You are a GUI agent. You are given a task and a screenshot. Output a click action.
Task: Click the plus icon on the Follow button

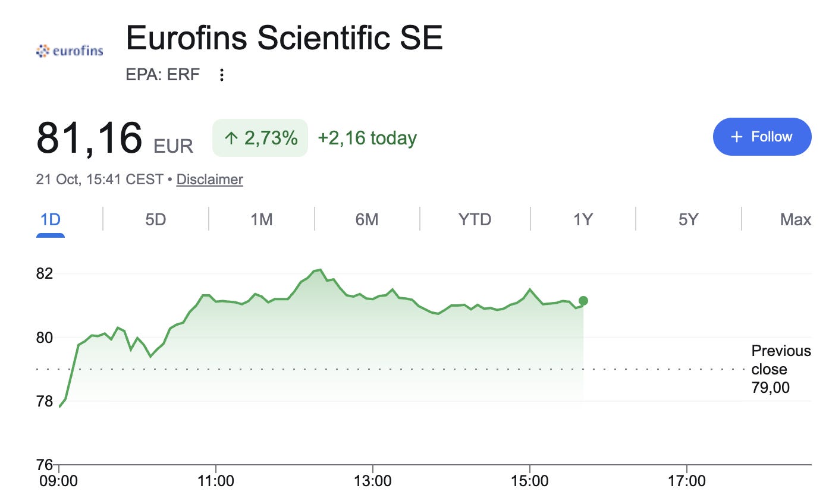[x=737, y=137]
